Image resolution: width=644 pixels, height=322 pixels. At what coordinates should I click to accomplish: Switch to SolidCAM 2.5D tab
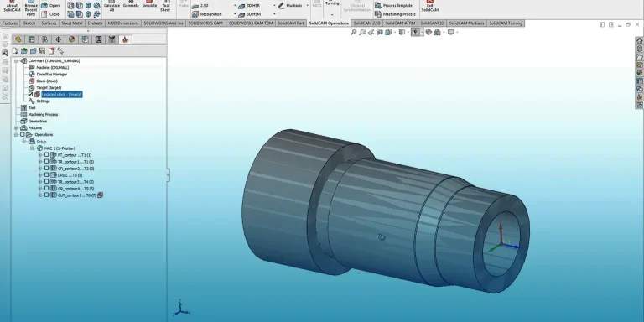click(366, 23)
